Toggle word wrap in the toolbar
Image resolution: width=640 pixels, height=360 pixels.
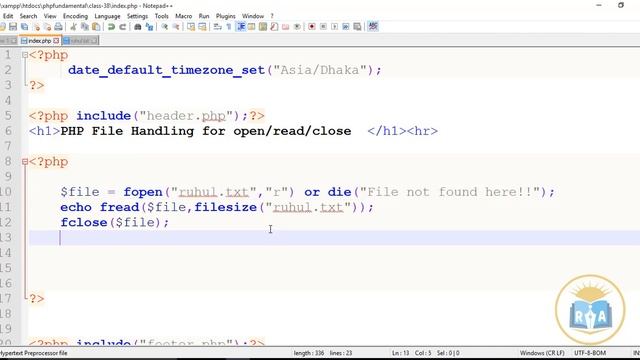[x=218, y=27]
